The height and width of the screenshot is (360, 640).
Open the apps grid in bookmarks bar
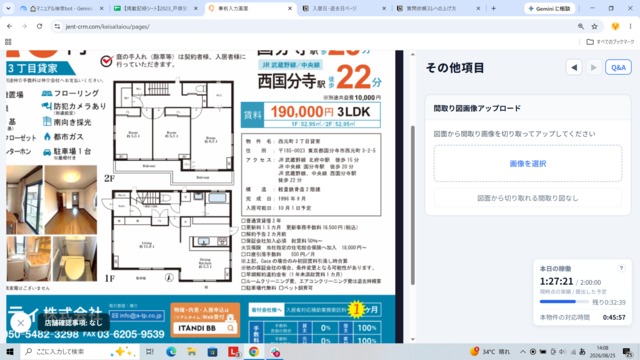(x=8, y=42)
